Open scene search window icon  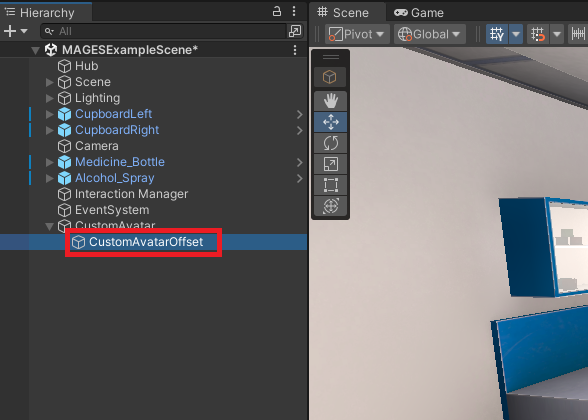pos(295,31)
